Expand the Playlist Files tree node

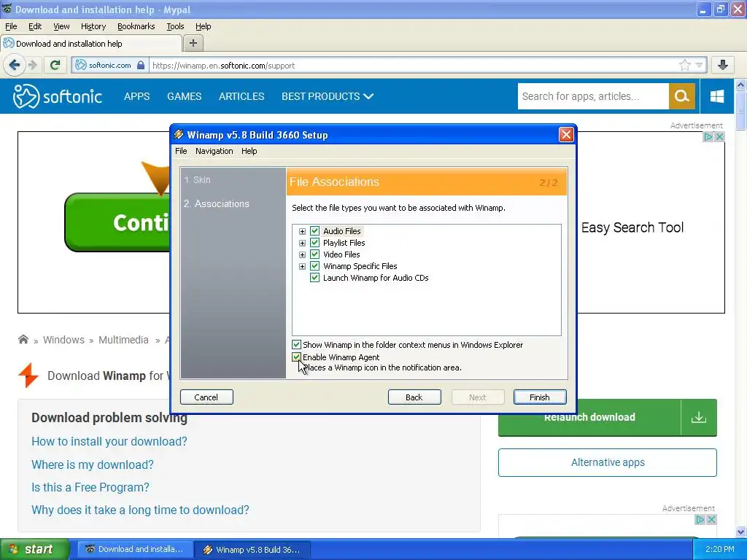tap(302, 243)
